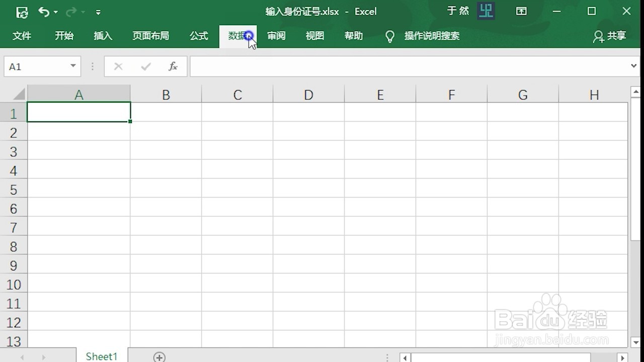Click the Enter (checkmark) icon in formula bar
The width and height of the screenshot is (644, 362).
(145, 66)
